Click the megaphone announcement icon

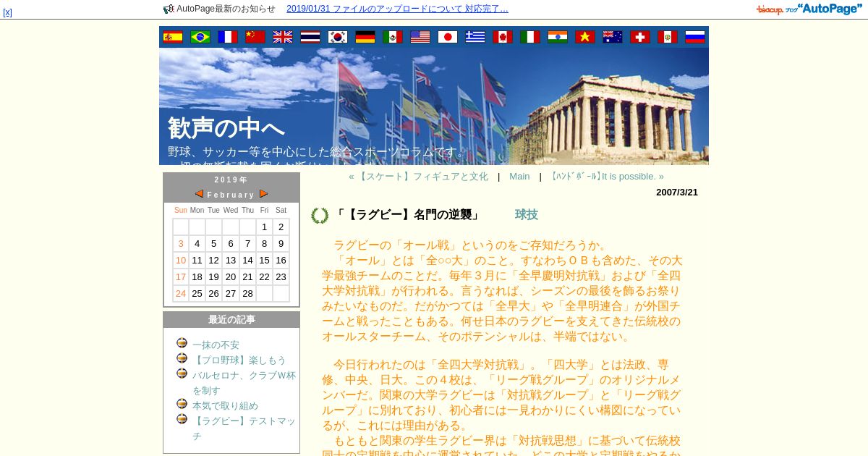169,9
